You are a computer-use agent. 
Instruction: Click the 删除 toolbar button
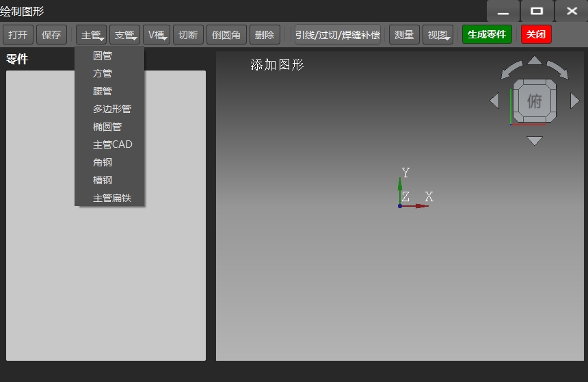pos(265,35)
